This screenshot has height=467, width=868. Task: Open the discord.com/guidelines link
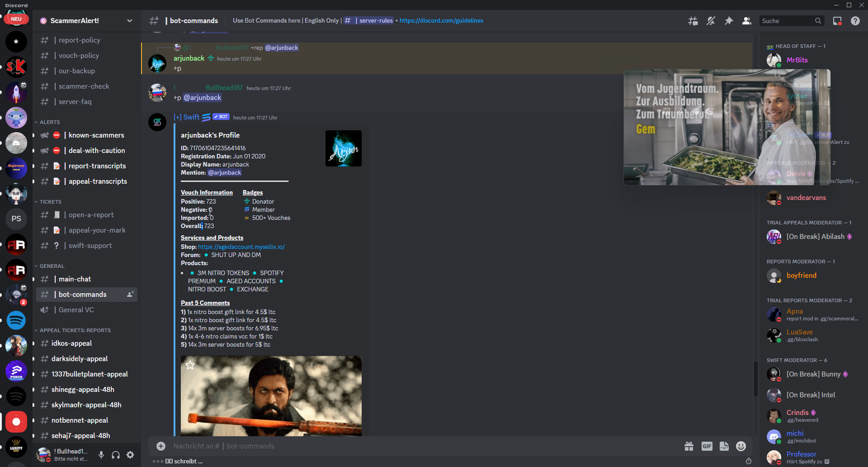[x=441, y=21]
